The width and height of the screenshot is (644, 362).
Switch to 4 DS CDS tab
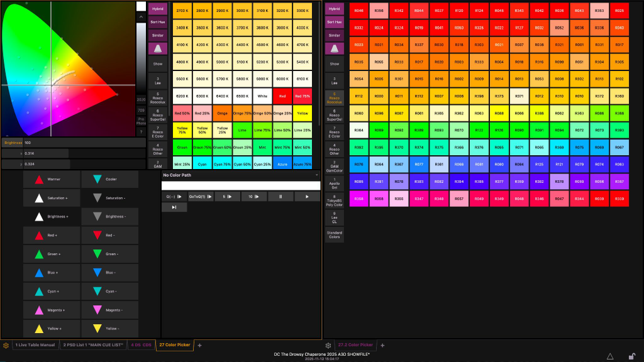141,345
